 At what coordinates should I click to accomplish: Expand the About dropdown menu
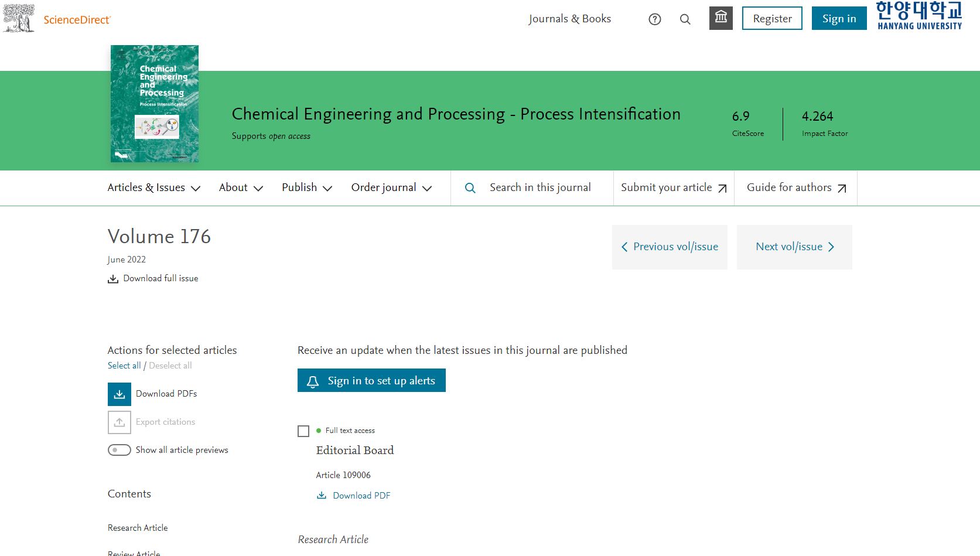[x=241, y=188]
